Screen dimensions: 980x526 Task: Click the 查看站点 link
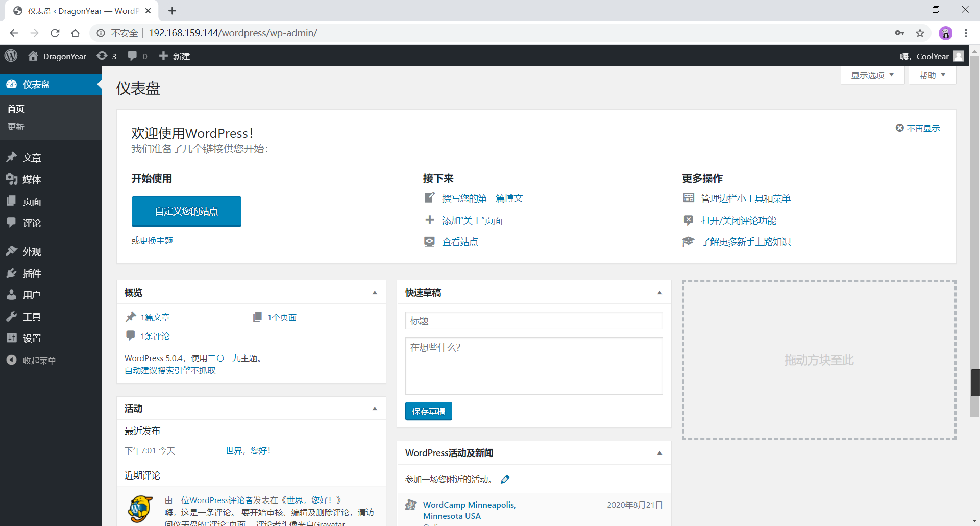(460, 242)
